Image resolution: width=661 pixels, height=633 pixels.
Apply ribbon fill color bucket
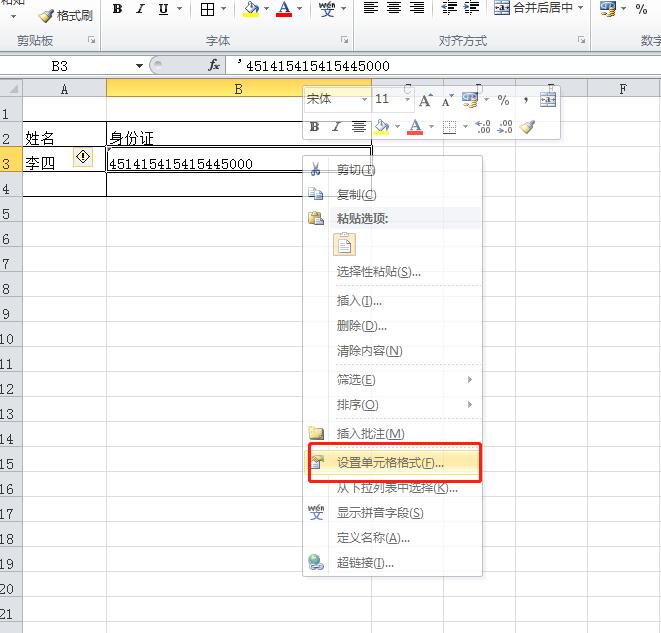click(251, 9)
